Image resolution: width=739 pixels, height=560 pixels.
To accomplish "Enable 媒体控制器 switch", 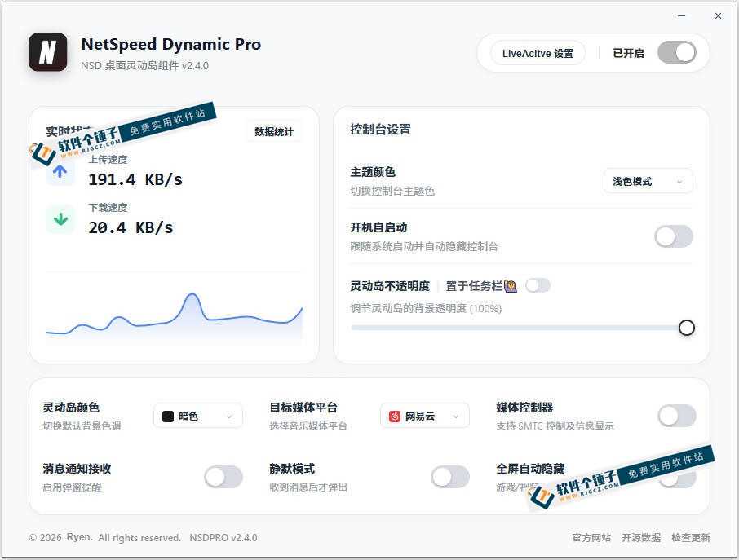I will pos(677,416).
